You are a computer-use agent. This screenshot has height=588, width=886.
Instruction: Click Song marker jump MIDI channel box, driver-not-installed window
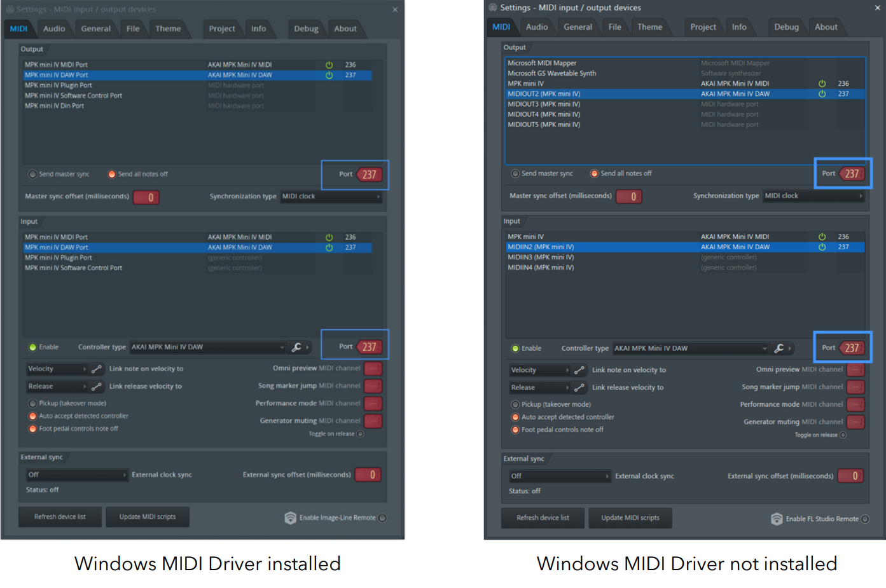pyautogui.click(x=856, y=387)
